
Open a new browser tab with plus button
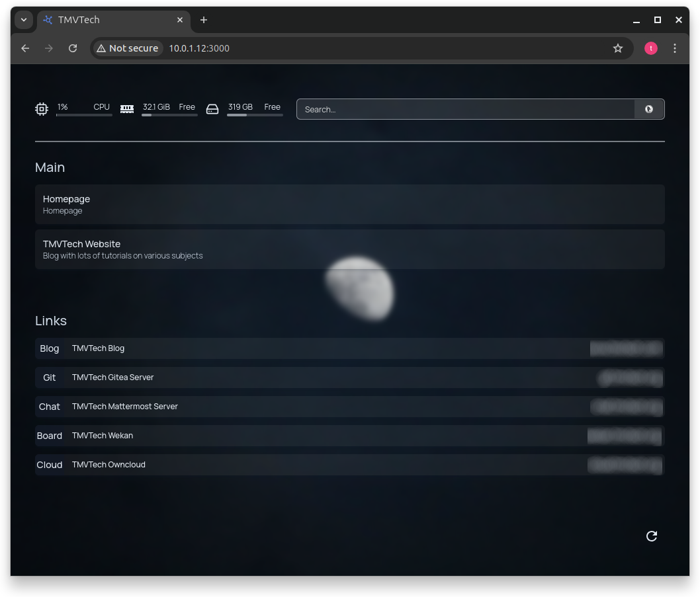click(x=203, y=20)
